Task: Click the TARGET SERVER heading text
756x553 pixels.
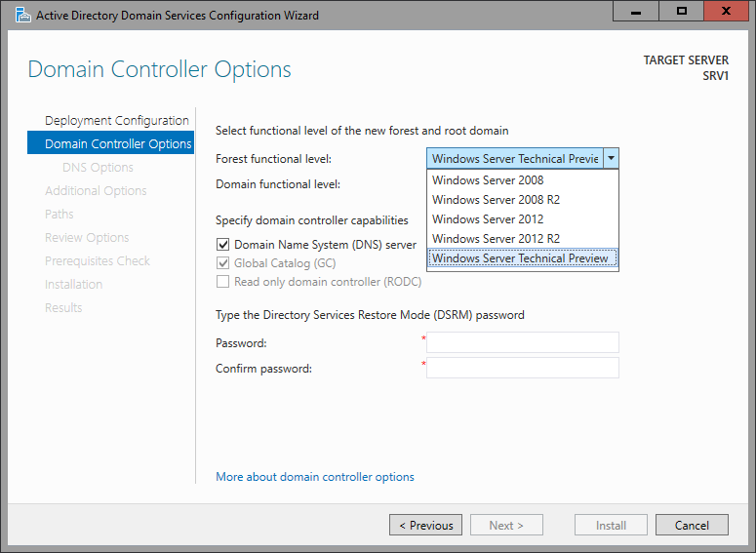Action: coord(686,60)
